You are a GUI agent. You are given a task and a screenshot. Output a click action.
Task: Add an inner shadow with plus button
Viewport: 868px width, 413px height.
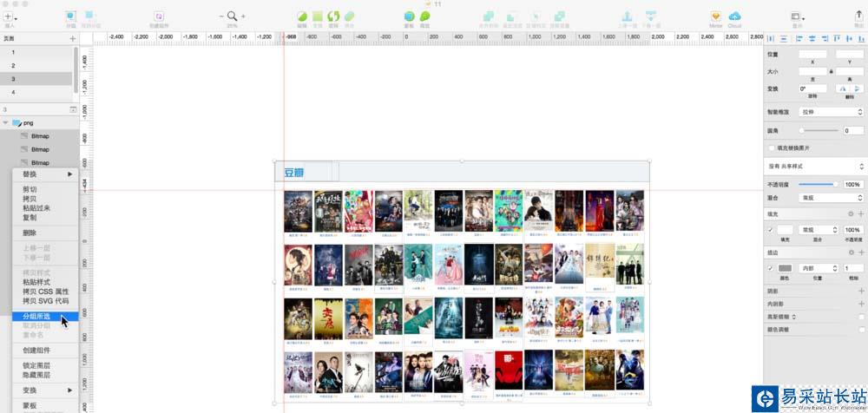click(x=861, y=304)
